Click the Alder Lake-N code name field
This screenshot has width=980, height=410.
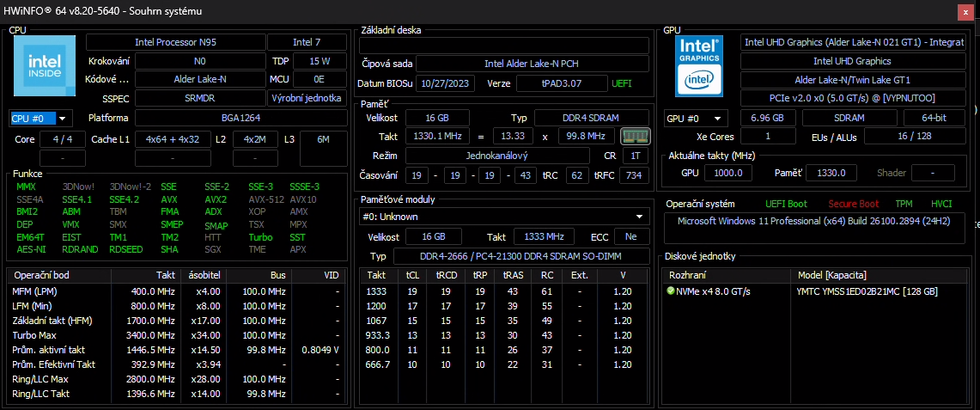201,80
